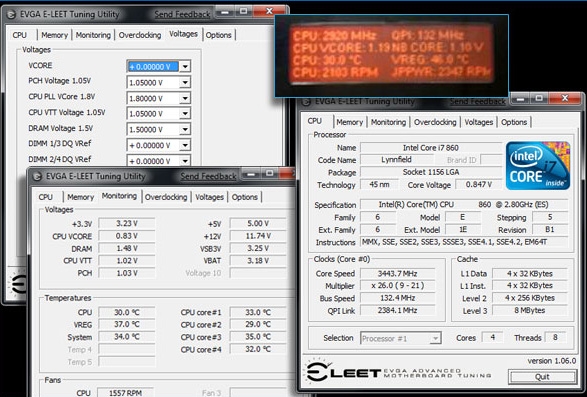Image resolution: width=587 pixels, height=397 pixels.
Task: Click the Core Speed value field
Action: (397, 273)
